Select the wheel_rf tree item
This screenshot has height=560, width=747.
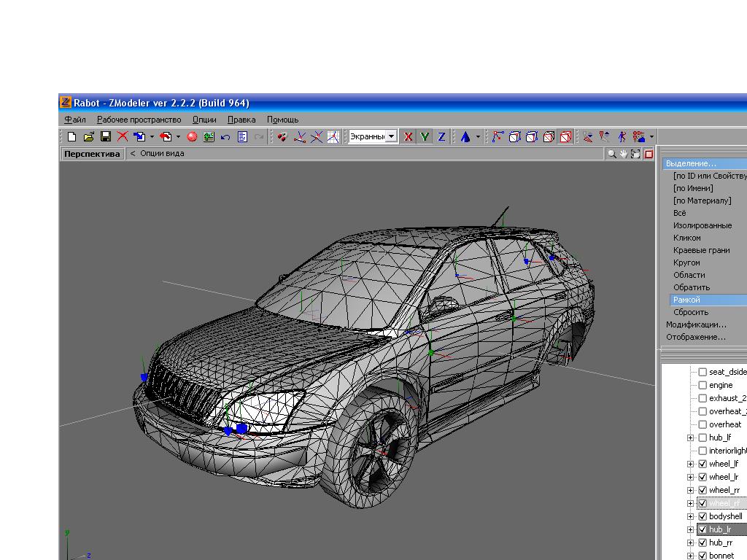pyautogui.click(x=724, y=503)
